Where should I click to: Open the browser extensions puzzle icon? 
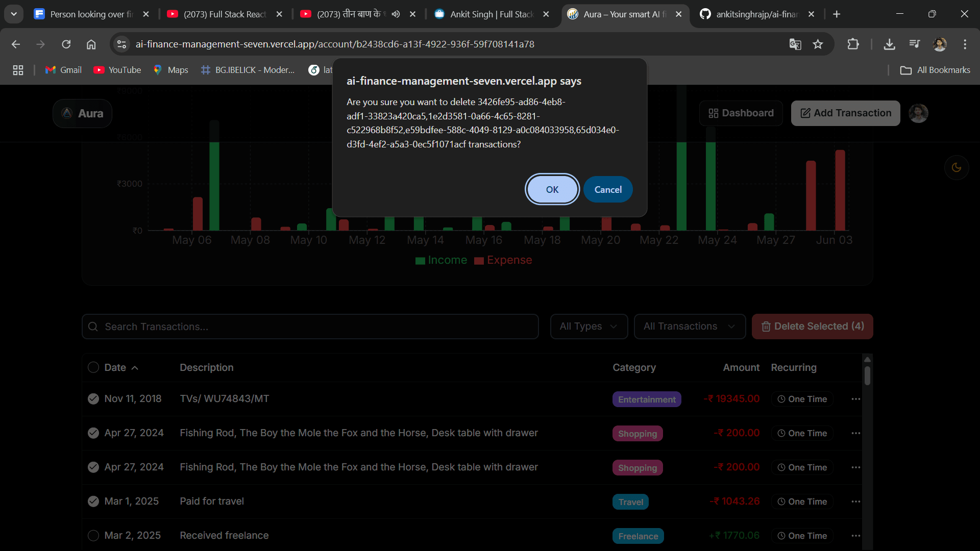[x=853, y=44]
